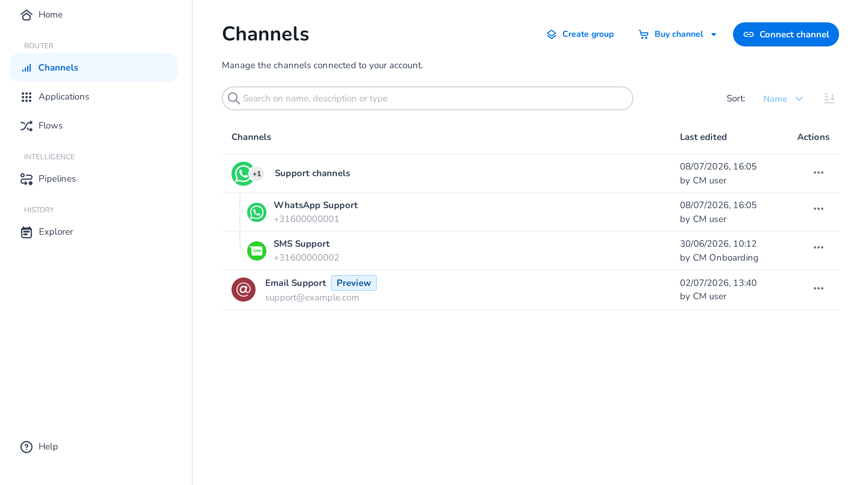Click the Explorer calendar icon
The width and height of the screenshot is (868, 485).
pos(26,232)
